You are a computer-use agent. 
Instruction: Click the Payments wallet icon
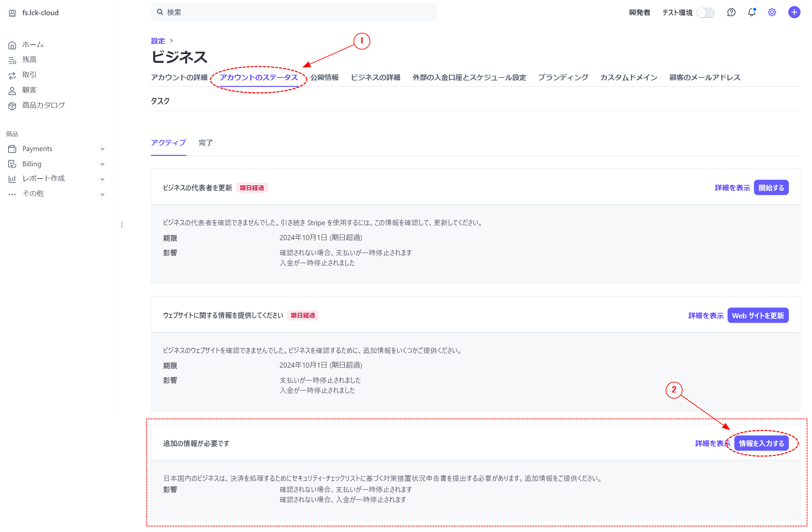pyautogui.click(x=12, y=149)
